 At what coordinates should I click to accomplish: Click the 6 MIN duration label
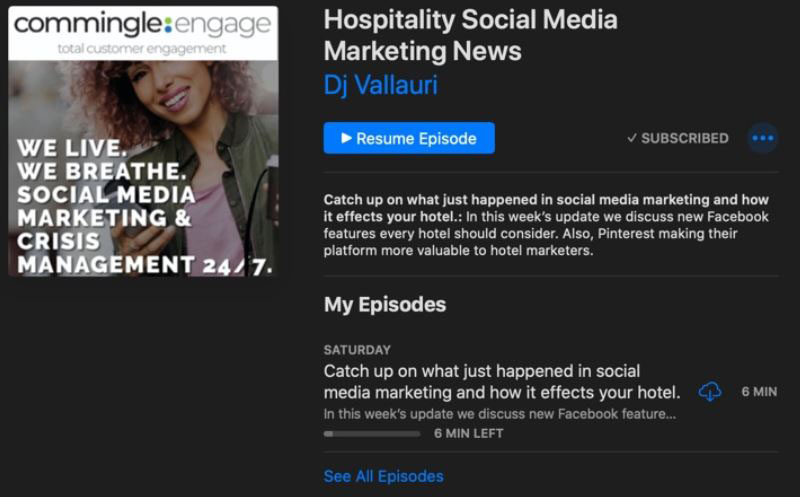(x=759, y=392)
